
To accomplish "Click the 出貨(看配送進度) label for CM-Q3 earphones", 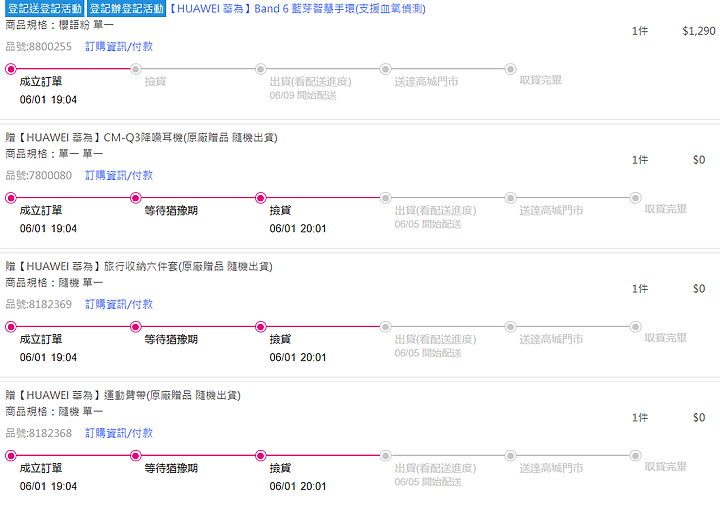I will point(435,211).
